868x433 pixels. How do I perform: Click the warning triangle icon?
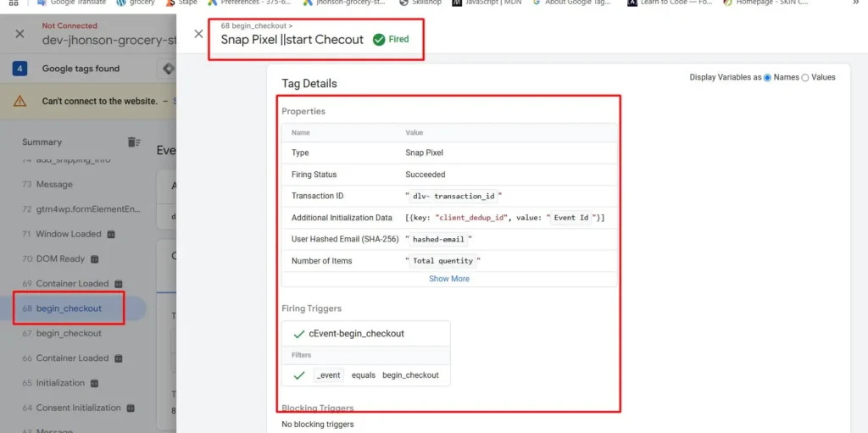pos(20,101)
